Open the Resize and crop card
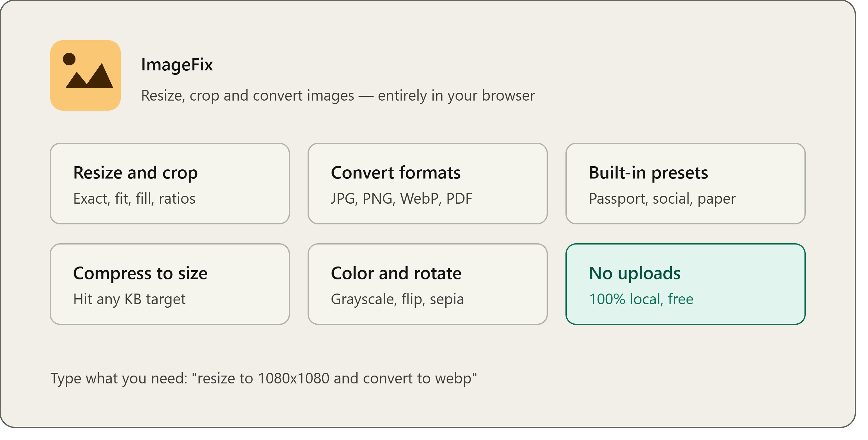This screenshot has height=440, width=868. click(170, 184)
